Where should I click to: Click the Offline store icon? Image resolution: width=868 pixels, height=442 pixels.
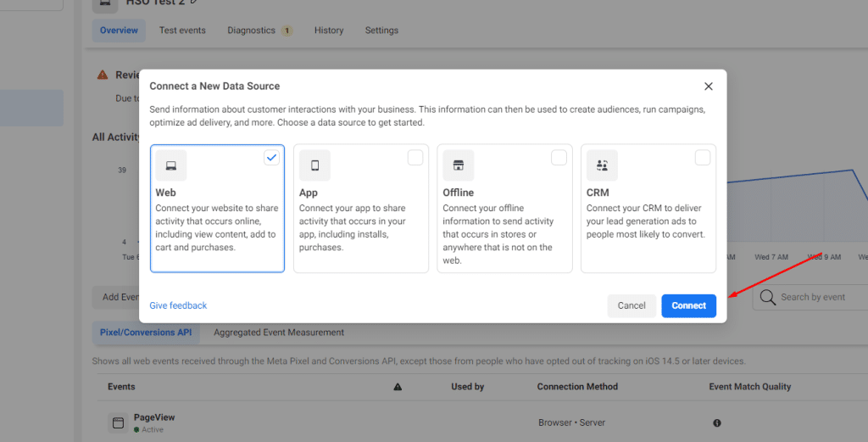pyautogui.click(x=459, y=165)
